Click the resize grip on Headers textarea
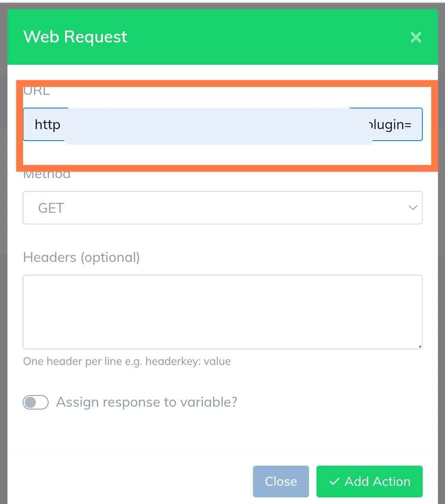445x504 pixels. 419,346
